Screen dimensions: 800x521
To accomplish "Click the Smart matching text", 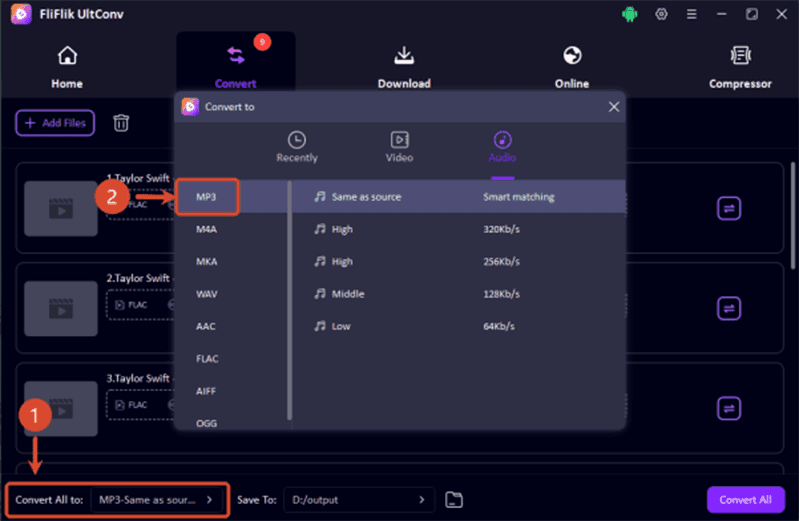I will coord(518,196).
